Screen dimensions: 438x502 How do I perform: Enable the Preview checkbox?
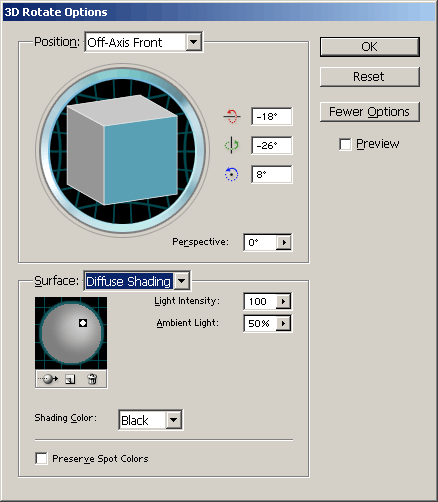click(345, 144)
